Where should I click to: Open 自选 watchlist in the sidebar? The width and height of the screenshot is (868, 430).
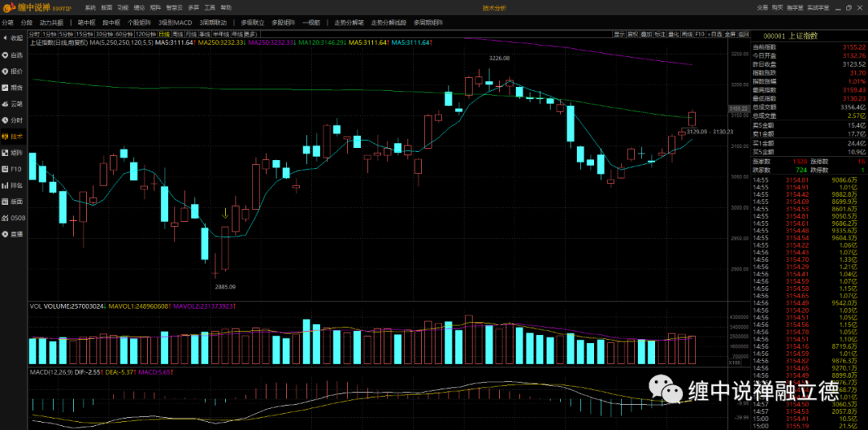13,55
